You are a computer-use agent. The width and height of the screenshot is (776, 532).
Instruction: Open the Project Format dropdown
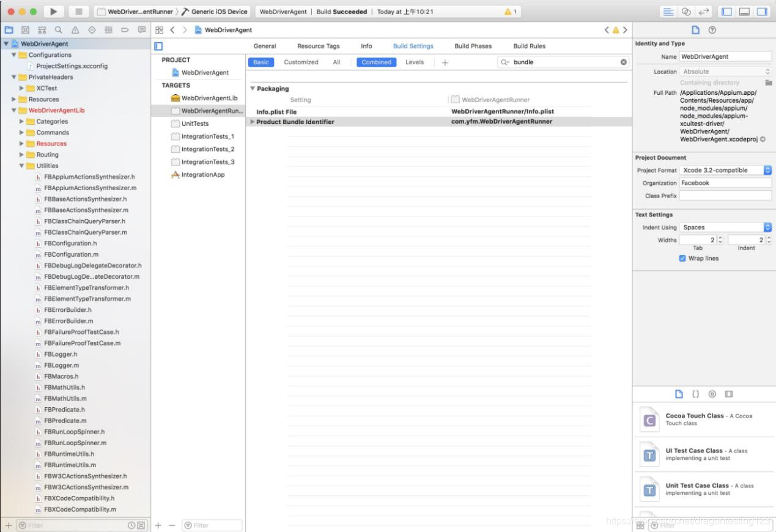(726, 170)
